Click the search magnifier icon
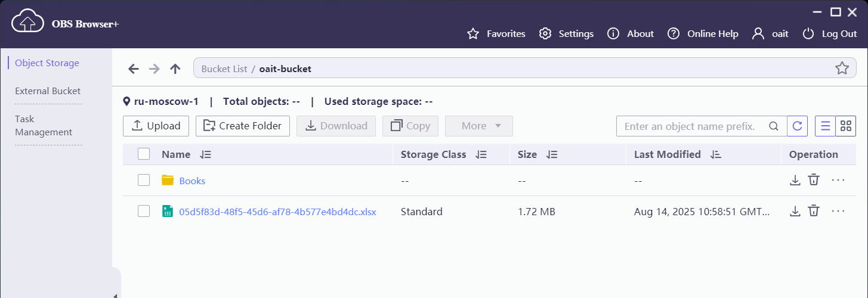The width and height of the screenshot is (868, 298). coord(774,126)
